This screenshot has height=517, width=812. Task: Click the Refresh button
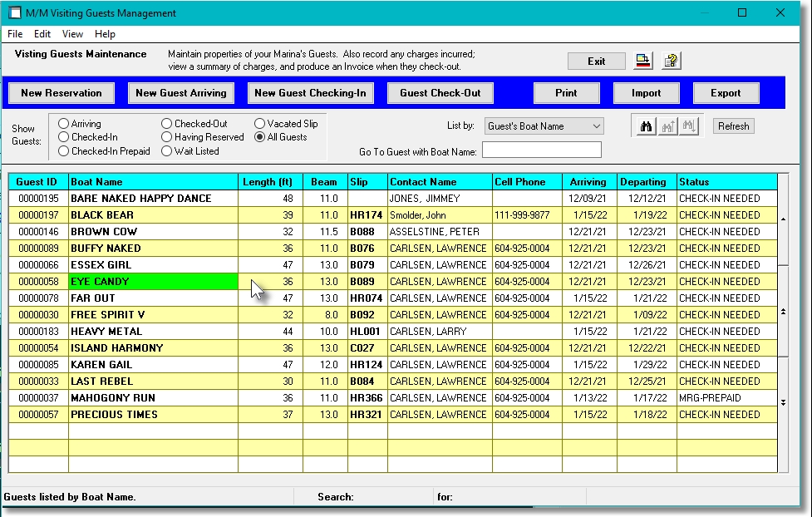733,126
